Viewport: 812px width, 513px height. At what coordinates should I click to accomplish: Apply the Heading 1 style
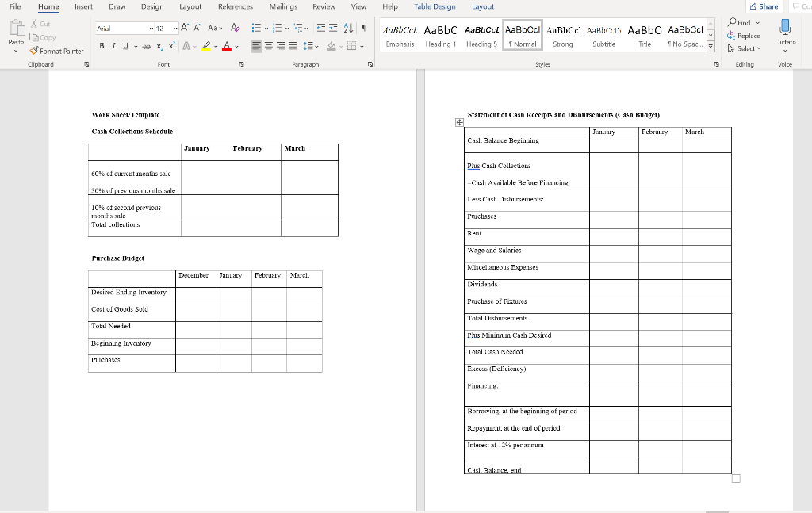pyautogui.click(x=441, y=36)
